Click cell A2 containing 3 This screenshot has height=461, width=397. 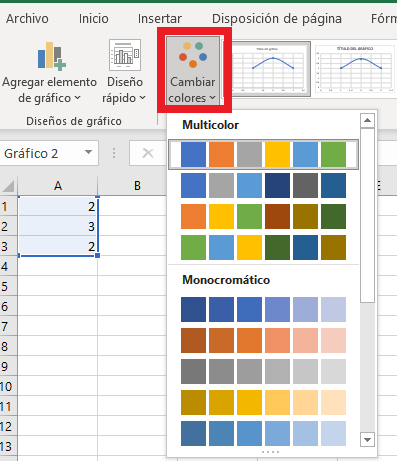pos(58,226)
